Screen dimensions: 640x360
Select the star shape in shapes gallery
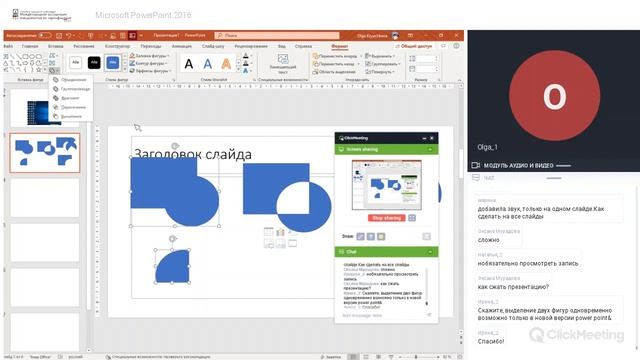pos(38,70)
